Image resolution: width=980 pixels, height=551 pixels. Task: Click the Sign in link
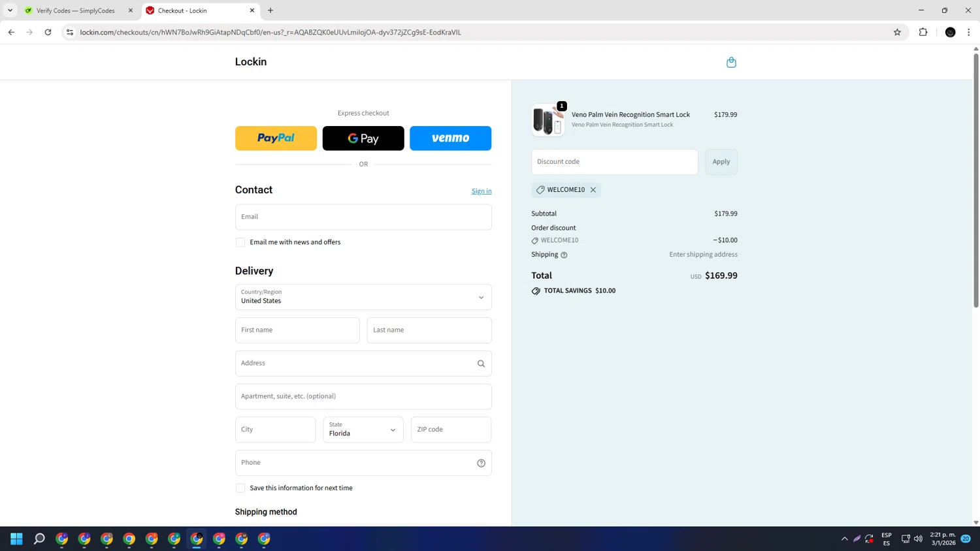click(x=482, y=191)
